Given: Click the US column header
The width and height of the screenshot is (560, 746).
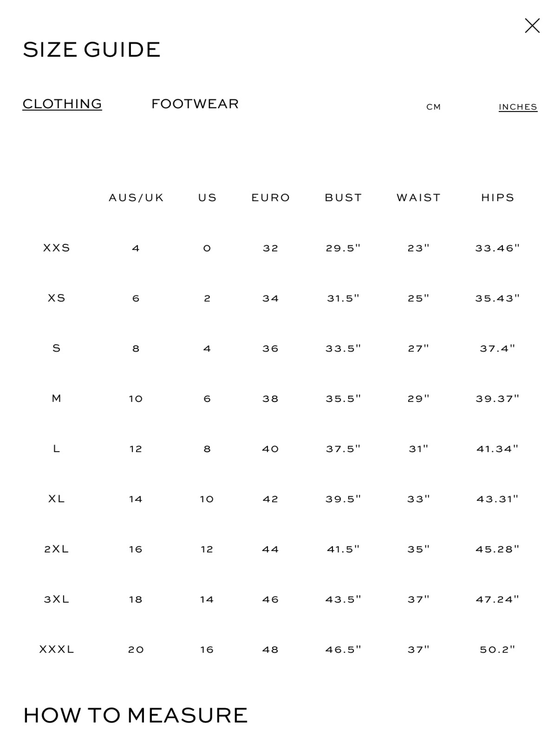Looking at the screenshot, I should (x=207, y=198).
